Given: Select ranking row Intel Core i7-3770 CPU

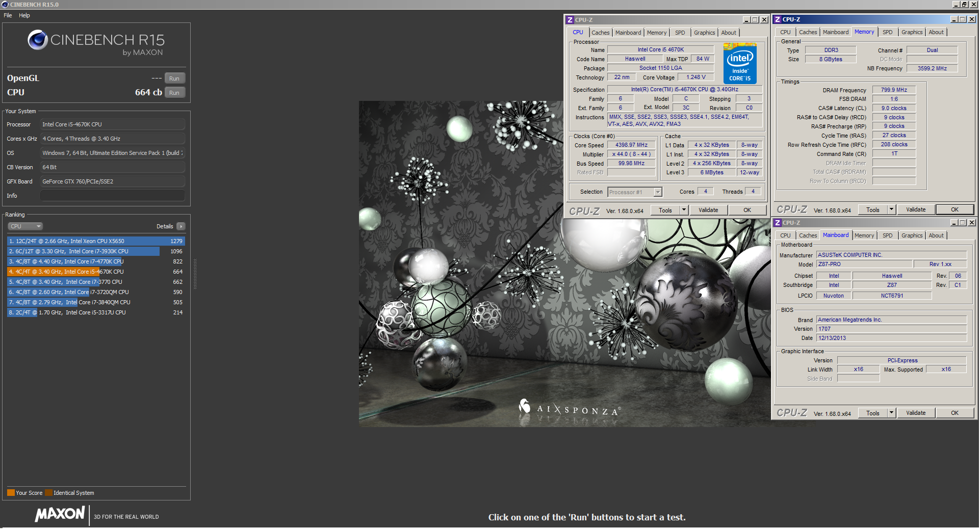Looking at the screenshot, I should click(x=96, y=282).
